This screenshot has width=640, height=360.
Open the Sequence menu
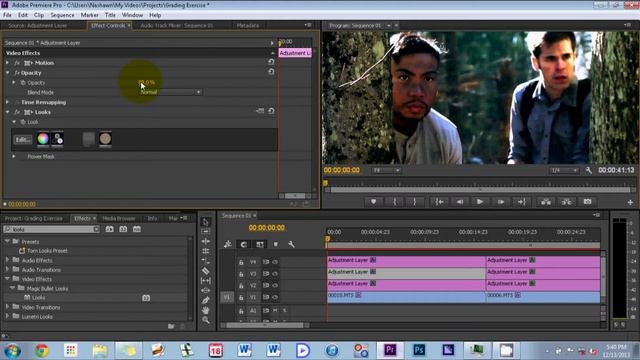(x=62, y=15)
